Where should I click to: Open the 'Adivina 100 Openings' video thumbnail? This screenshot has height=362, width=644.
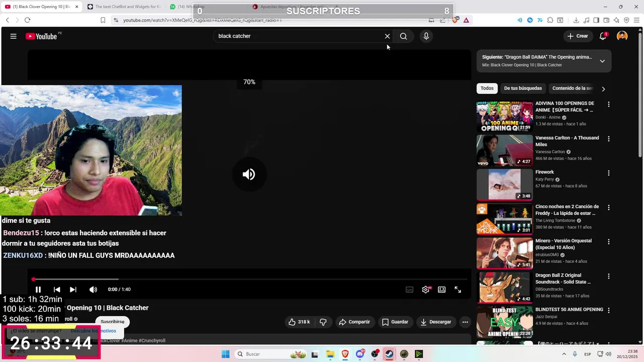click(505, 116)
